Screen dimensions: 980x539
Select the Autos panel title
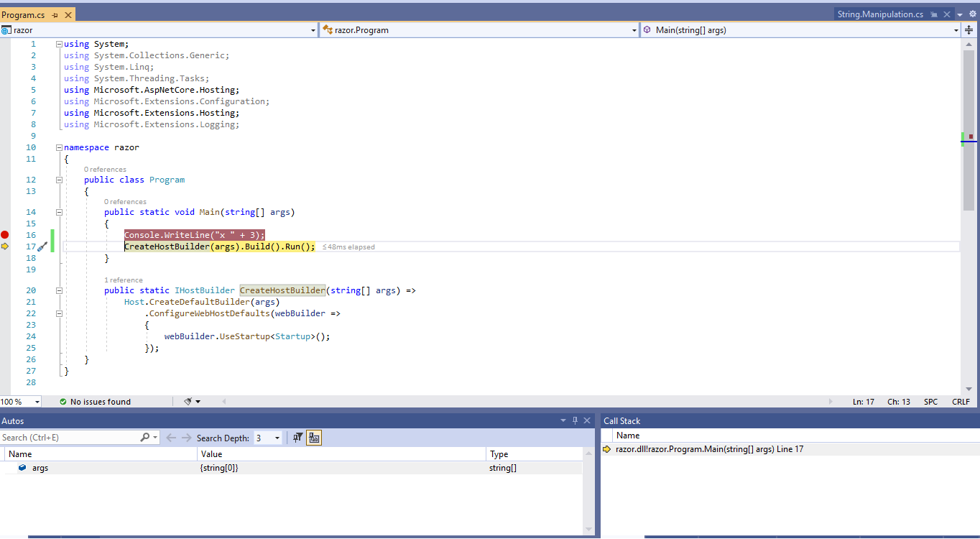pyautogui.click(x=12, y=421)
